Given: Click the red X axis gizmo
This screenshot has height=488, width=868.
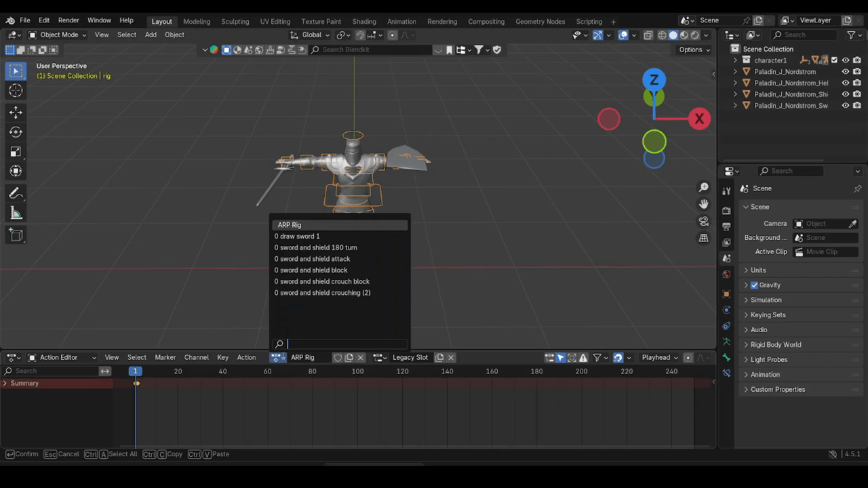Looking at the screenshot, I should pyautogui.click(x=699, y=119).
